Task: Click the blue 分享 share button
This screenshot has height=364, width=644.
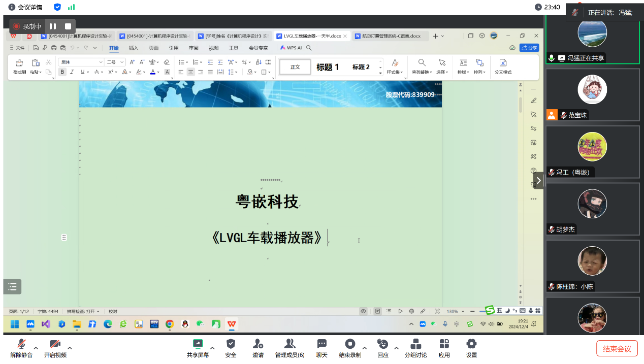Action: [529, 48]
